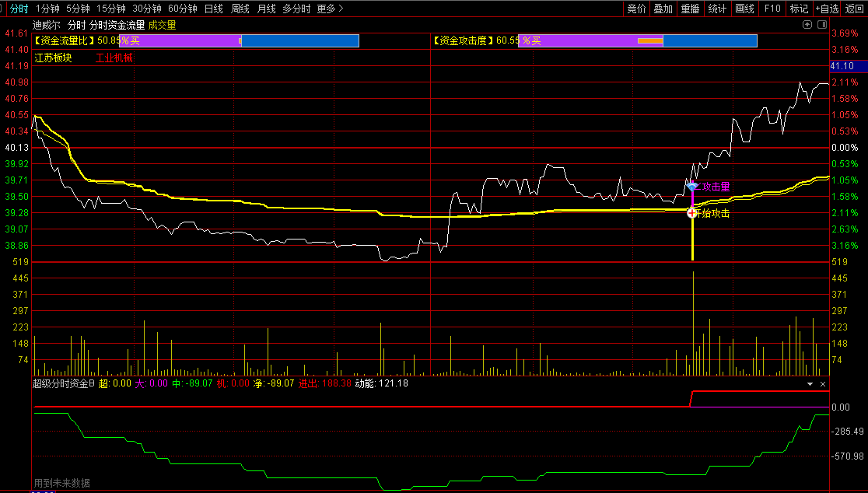The image size is (868, 493).
Task: Switch to the 15分钟 chart tab
Action: [110, 9]
